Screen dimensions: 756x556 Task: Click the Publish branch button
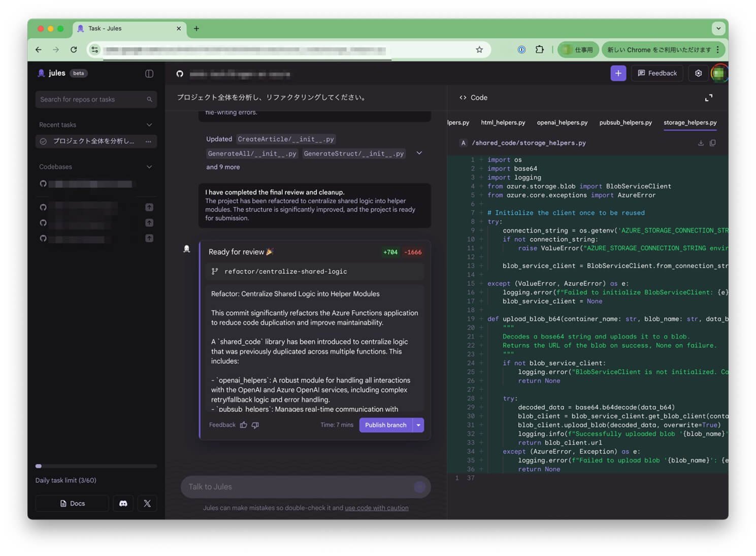tap(386, 425)
